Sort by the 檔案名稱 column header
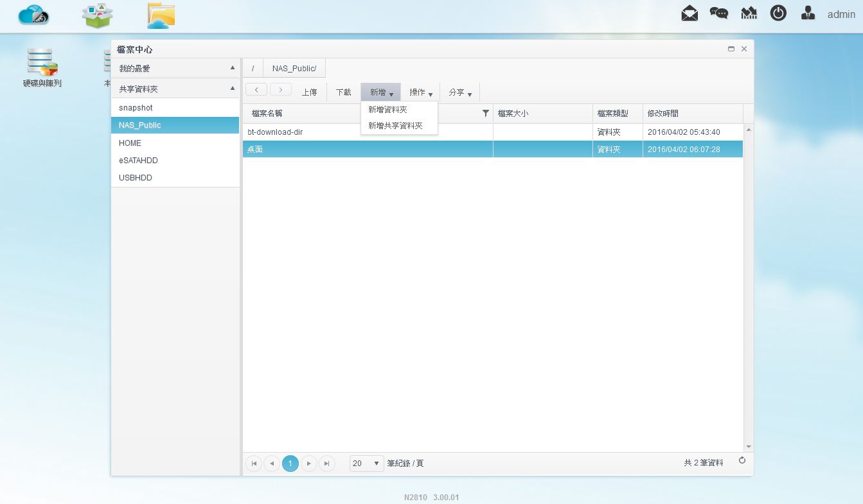The width and height of the screenshot is (863, 504). pyautogui.click(x=368, y=114)
